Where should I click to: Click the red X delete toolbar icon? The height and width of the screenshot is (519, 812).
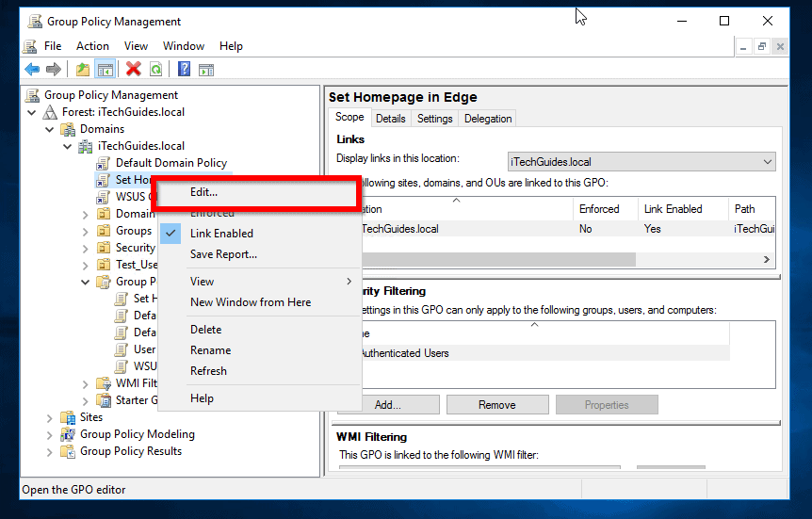[x=134, y=69]
